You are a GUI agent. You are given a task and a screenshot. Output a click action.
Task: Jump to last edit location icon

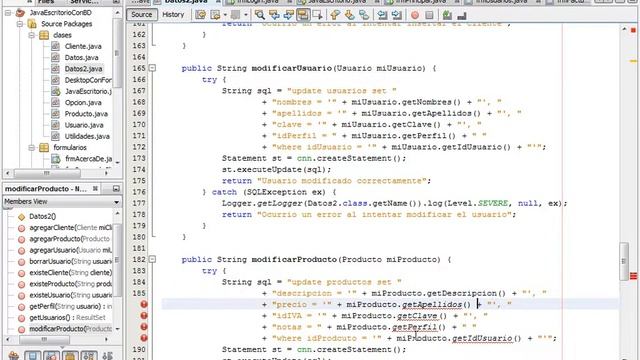point(200,15)
